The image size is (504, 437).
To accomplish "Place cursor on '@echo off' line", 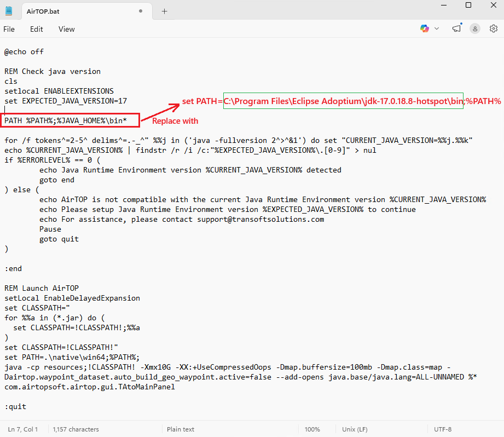I will pos(24,51).
